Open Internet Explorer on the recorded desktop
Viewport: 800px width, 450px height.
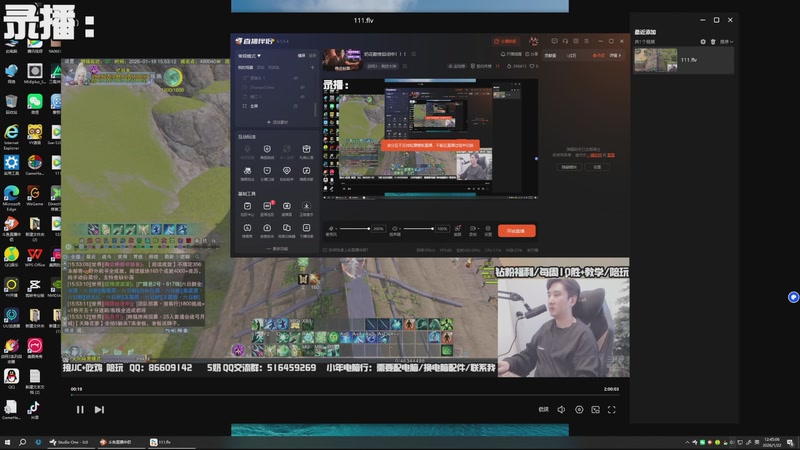pos(11,134)
